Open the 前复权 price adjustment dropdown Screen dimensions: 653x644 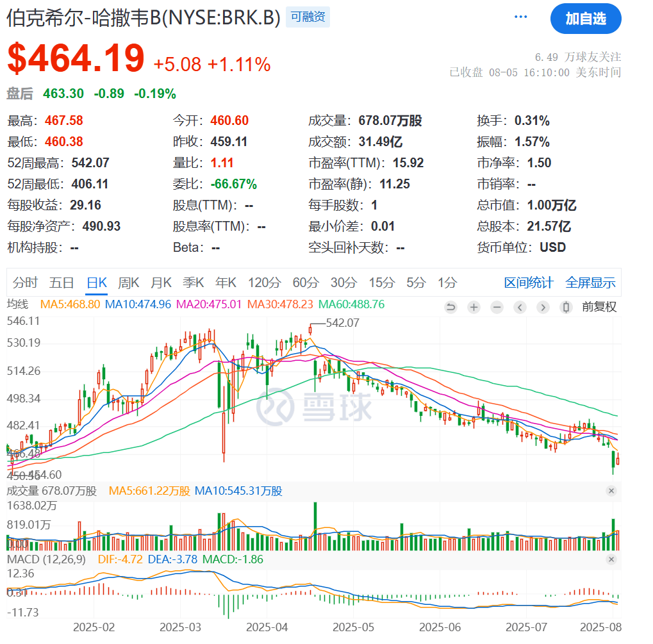(599, 307)
